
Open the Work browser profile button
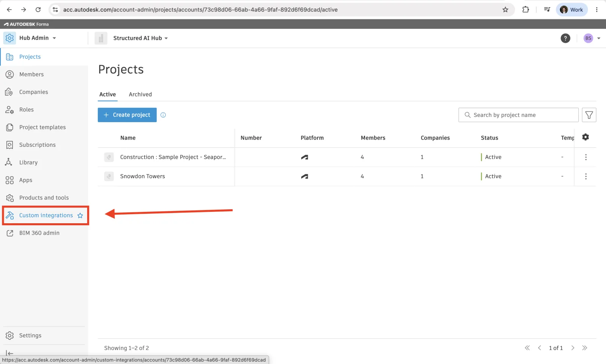click(572, 10)
